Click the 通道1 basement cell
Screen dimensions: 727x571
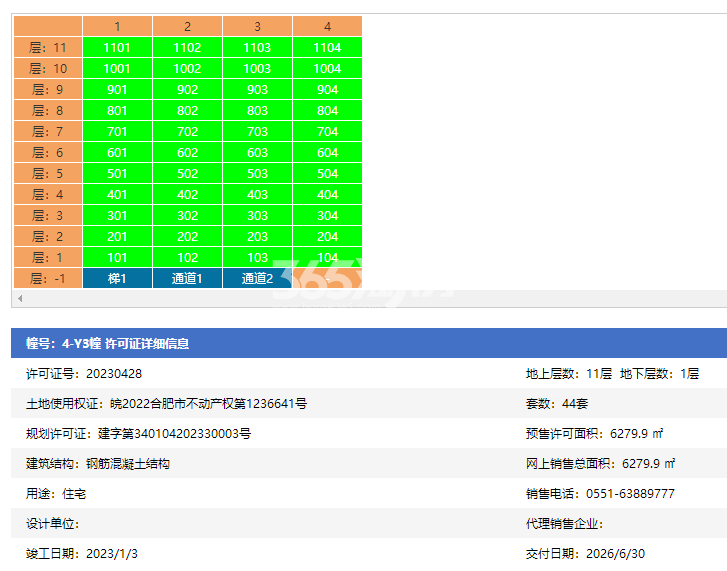[187, 279]
